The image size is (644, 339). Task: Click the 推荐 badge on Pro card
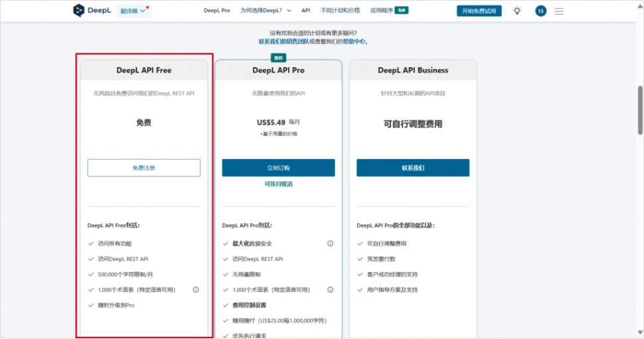click(x=279, y=58)
